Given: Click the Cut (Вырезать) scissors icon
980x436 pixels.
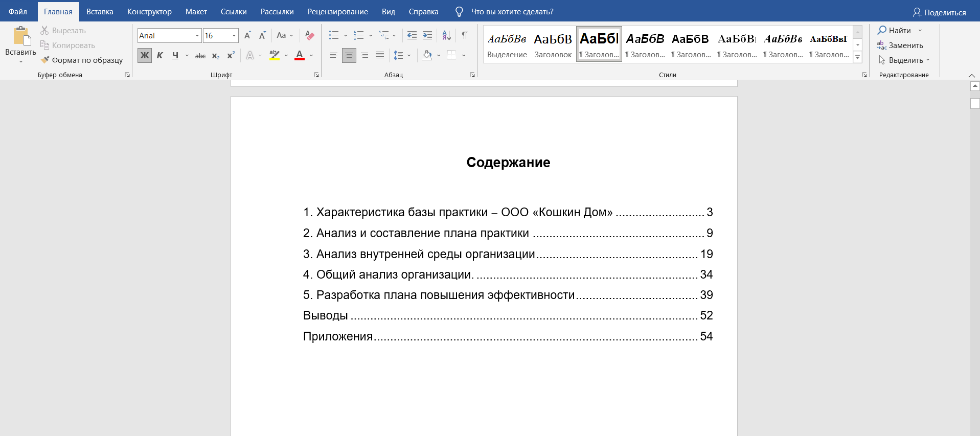Looking at the screenshot, I should (44, 31).
